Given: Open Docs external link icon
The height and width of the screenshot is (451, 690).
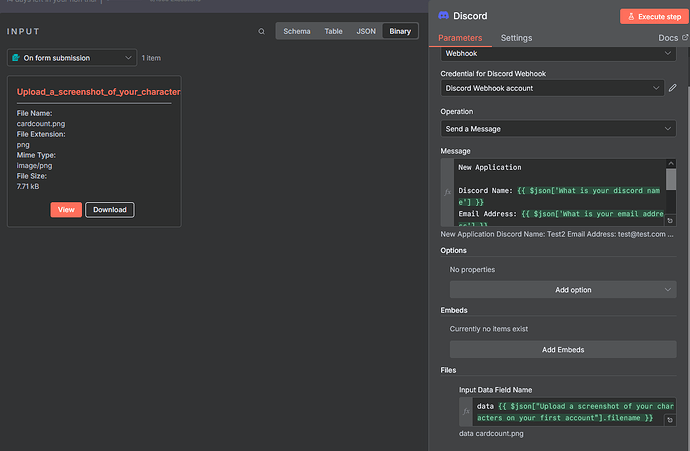Looking at the screenshot, I should pyautogui.click(x=685, y=37).
